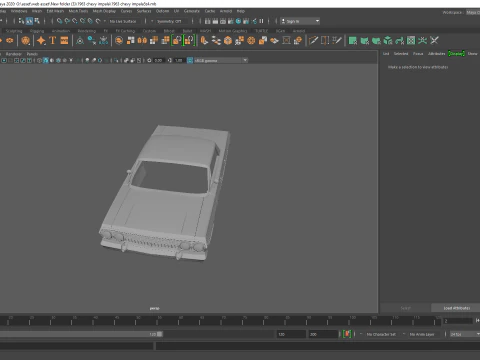Click the orange star Sweep Mesh shelf icon
Image resolution: width=480 pixels, height=360 pixels.
point(41,40)
